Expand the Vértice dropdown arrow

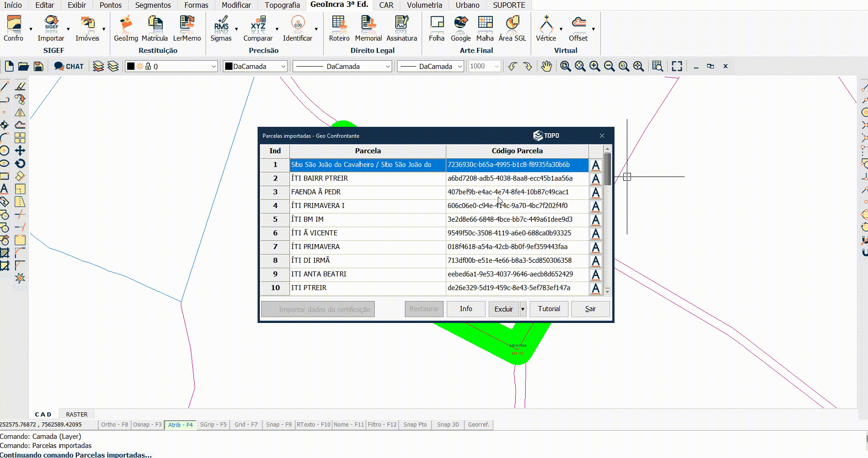pyautogui.click(x=561, y=29)
